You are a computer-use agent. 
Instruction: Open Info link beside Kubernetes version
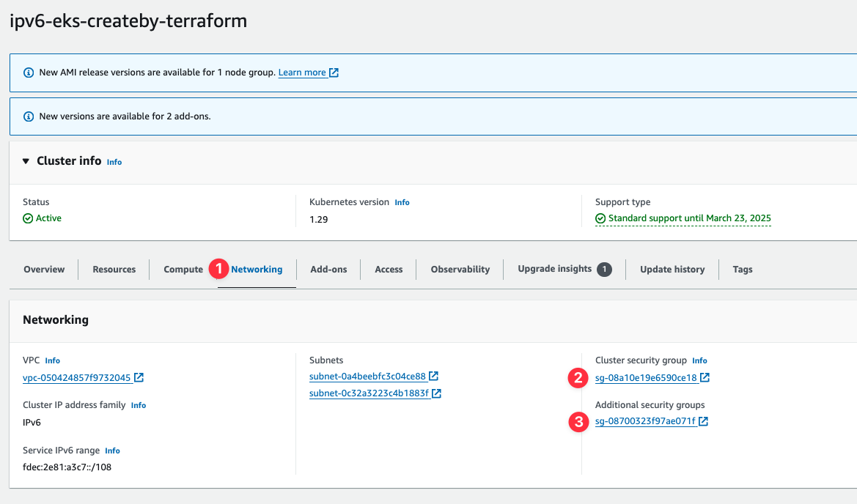pyautogui.click(x=402, y=203)
